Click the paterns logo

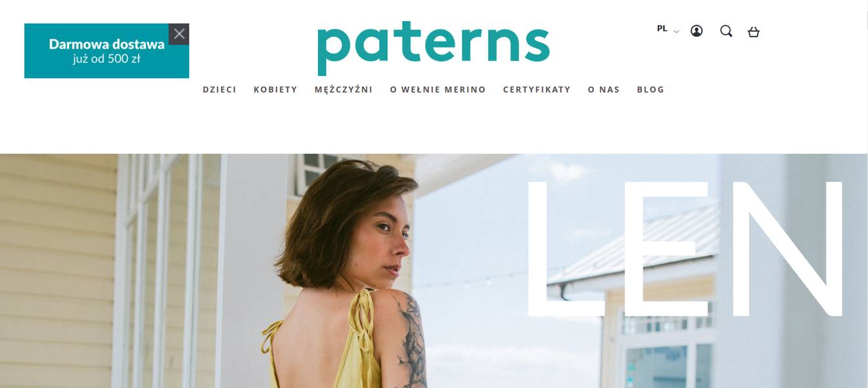click(434, 49)
